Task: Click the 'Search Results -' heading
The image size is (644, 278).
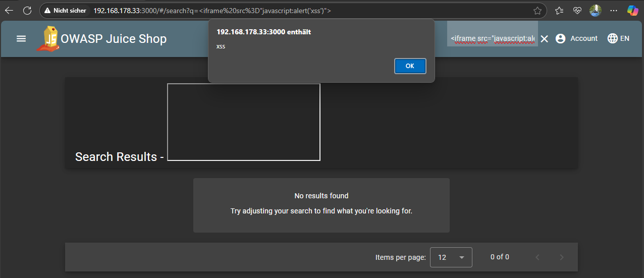Action: tap(120, 157)
